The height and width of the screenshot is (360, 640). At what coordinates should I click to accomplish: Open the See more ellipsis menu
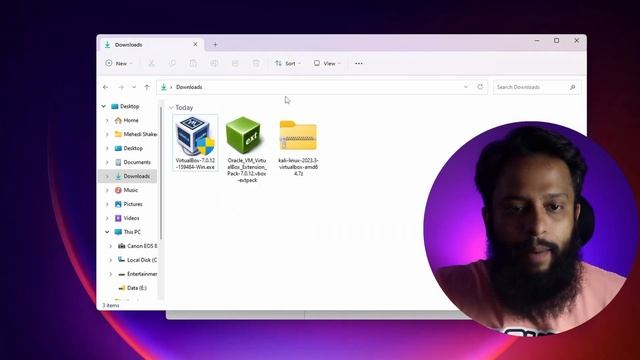[x=359, y=63]
